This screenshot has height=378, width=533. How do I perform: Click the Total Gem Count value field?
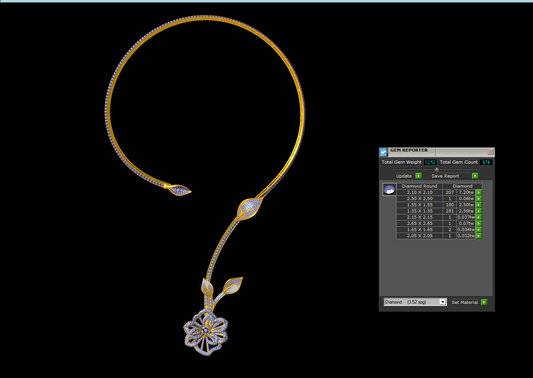click(486, 162)
